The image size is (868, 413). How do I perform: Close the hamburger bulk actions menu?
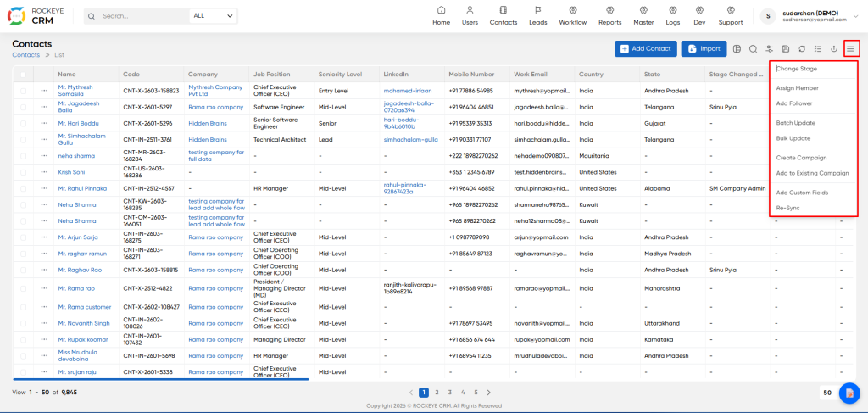coord(850,48)
